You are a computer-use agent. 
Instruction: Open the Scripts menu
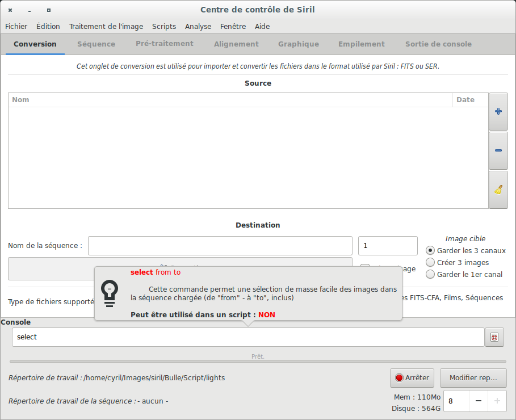pos(164,26)
